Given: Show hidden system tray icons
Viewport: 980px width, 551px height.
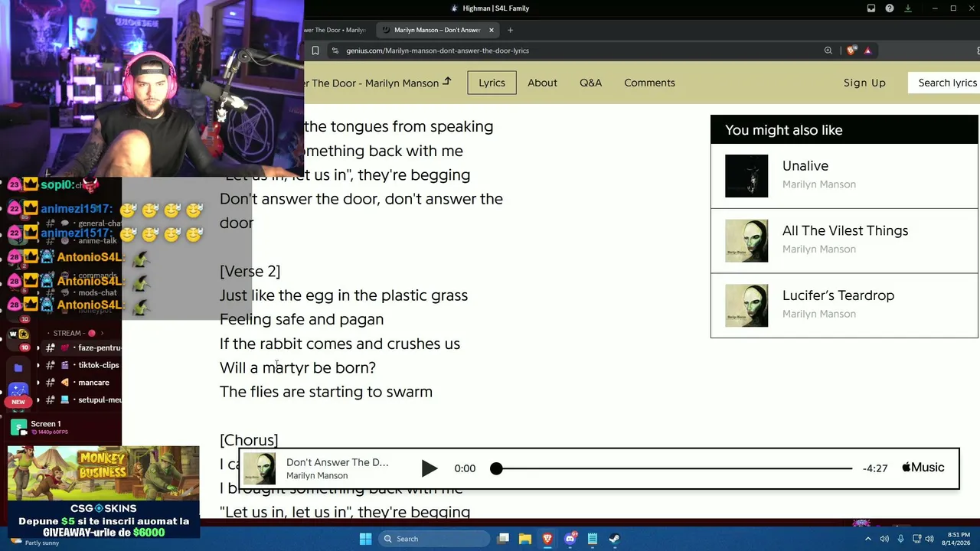Looking at the screenshot, I should (868, 539).
